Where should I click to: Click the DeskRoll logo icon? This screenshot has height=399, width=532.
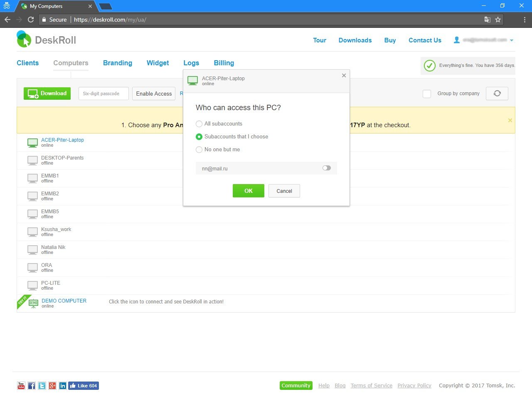24,39
